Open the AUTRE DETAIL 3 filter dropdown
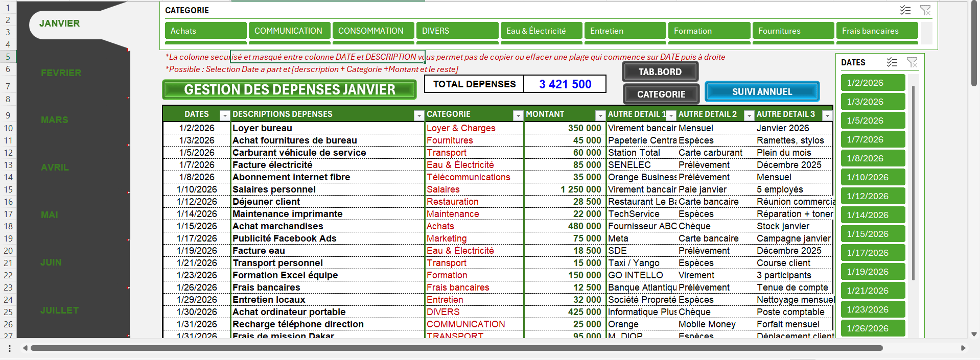The image size is (980, 360). point(827,115)
